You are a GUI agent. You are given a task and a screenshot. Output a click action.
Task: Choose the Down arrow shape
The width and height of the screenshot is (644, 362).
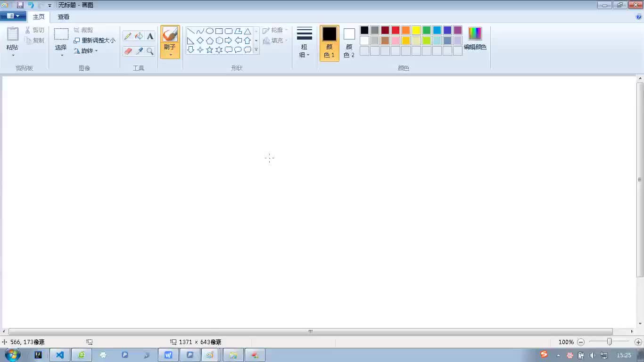(x=191, y=49)
